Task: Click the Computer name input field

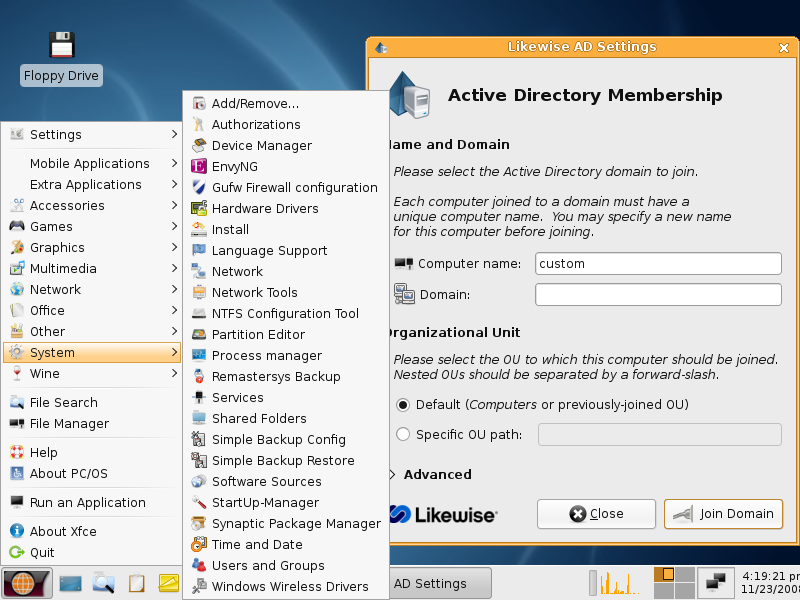Action: click(x=658, y=264)
